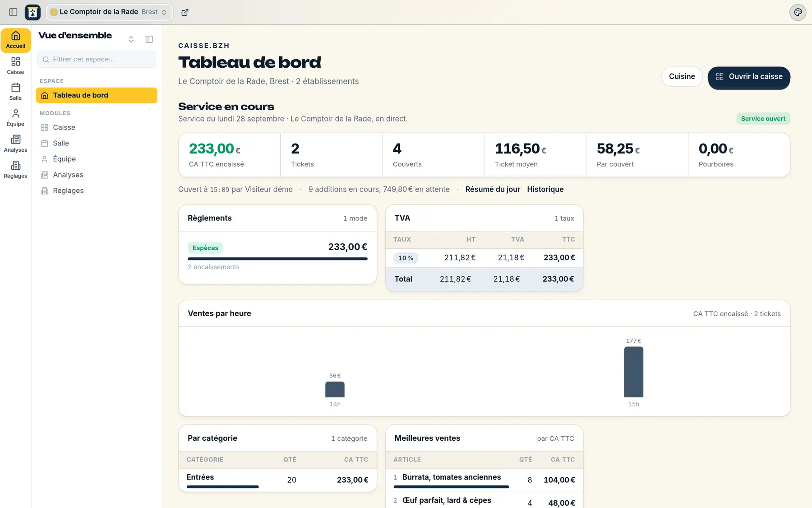
Task: Open the Historique link
Action: coord(545,189)
